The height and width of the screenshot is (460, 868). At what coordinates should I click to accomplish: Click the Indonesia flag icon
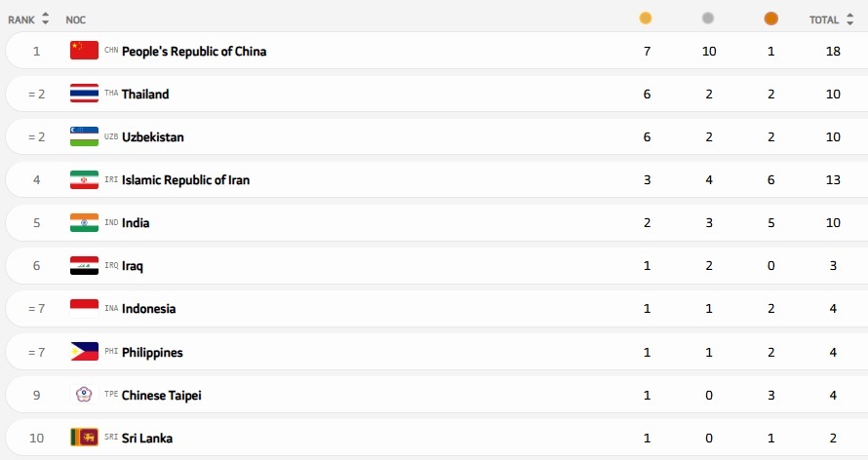pyautogui.click(x=84, y=308)
